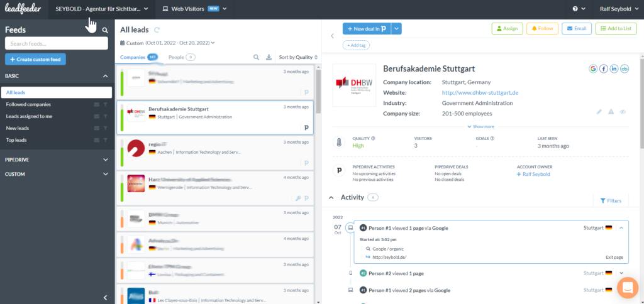This screenshot has height=304, width=644.
Task: Open the Intercom chat bubble
Action: [627, 287]
